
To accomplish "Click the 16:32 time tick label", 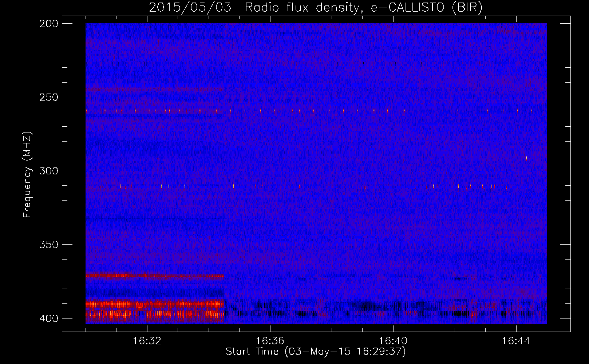I will coord(147,341).
